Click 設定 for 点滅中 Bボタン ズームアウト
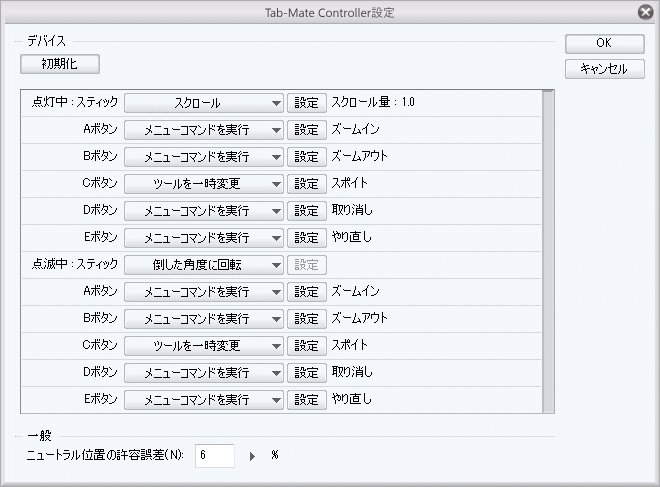Screen dimensions: 660x487 point(307,319)
